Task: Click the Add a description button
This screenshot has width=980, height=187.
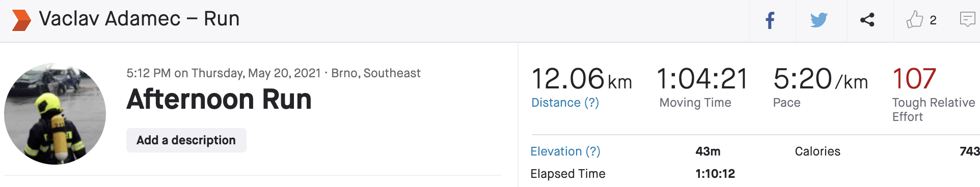Action: pos(186,140)
